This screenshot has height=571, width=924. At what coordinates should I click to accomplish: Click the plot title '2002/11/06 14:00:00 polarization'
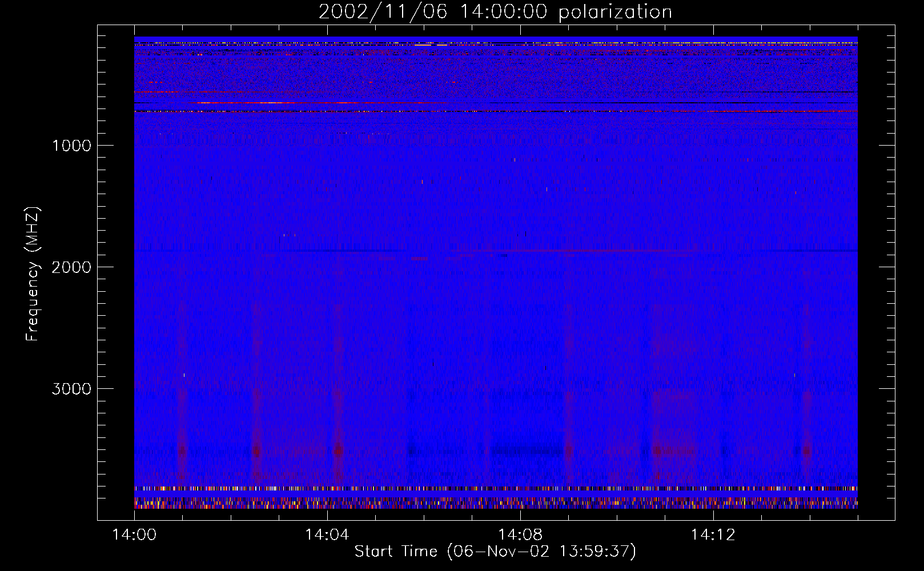coord(495,12)
